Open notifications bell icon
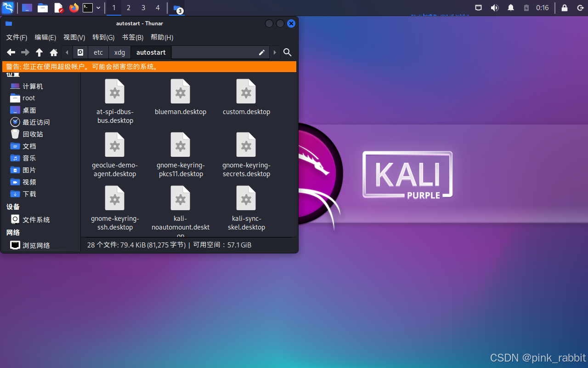The image size is (588, 368). click(x=511, y=8)
